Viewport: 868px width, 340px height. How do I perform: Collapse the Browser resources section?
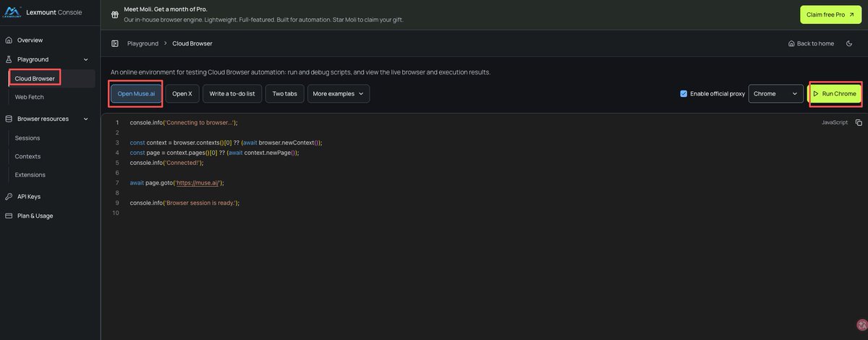[x=86, y=119]
